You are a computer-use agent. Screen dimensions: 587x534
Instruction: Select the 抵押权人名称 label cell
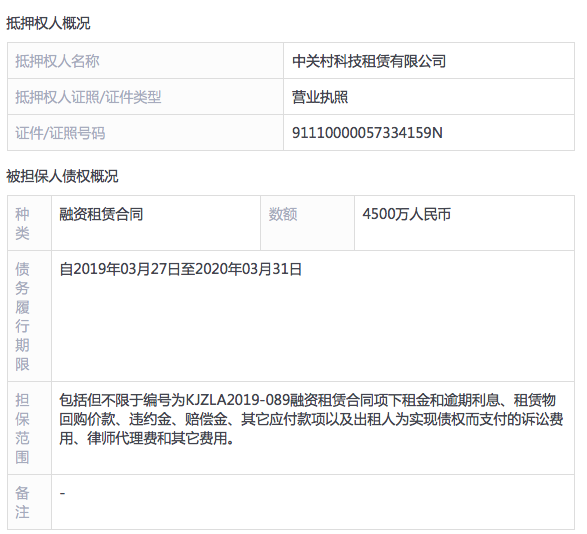pyautogui.click(x=145, y=61)
